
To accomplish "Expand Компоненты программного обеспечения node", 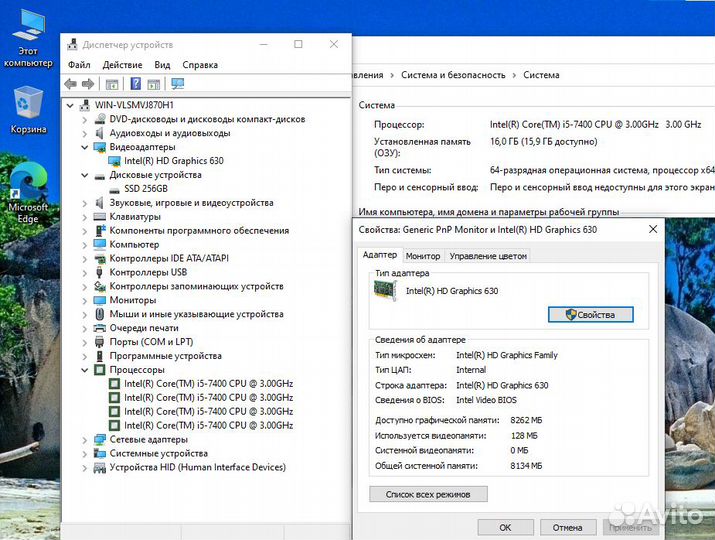I will 84,231.
